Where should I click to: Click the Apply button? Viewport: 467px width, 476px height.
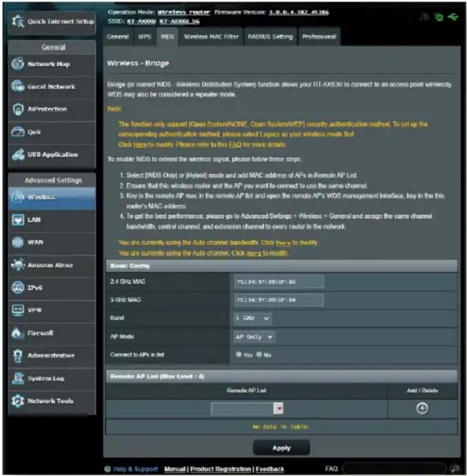tap(282, 448)
